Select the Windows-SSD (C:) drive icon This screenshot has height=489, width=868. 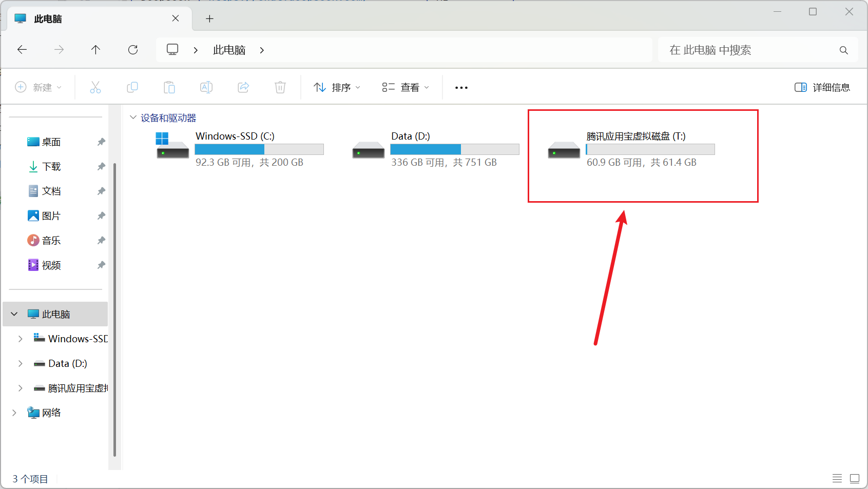point(172,146)
